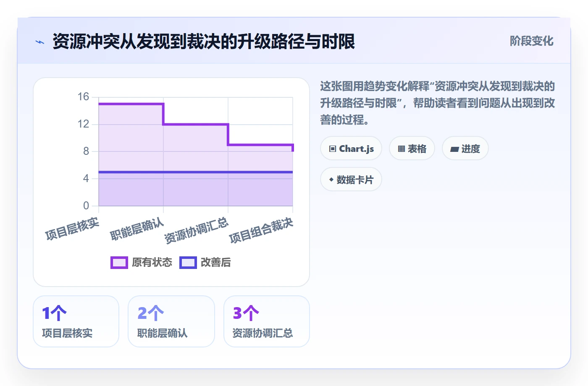Click the table grid icon in 表格 chip
The height and width of the screenshot is (386, 588).
(402, 149)
